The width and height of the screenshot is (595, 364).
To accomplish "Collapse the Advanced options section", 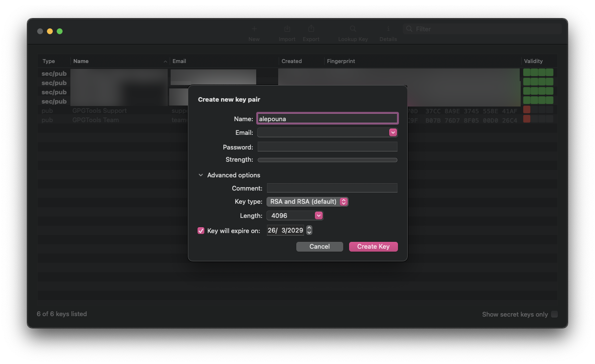I will (201, 175).
